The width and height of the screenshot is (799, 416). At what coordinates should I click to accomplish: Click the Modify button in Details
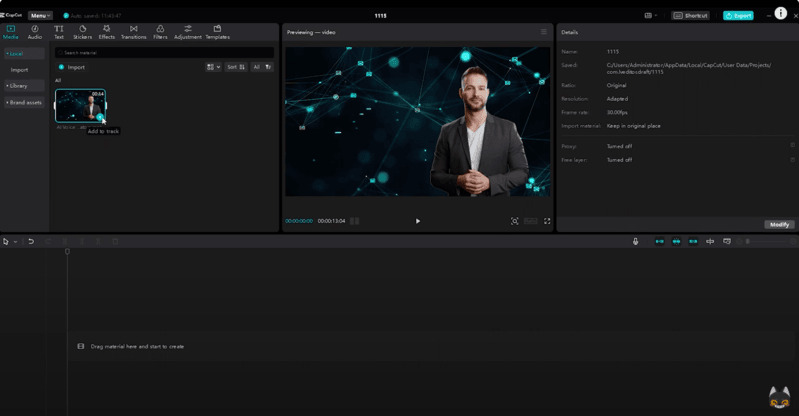point(779,225)
